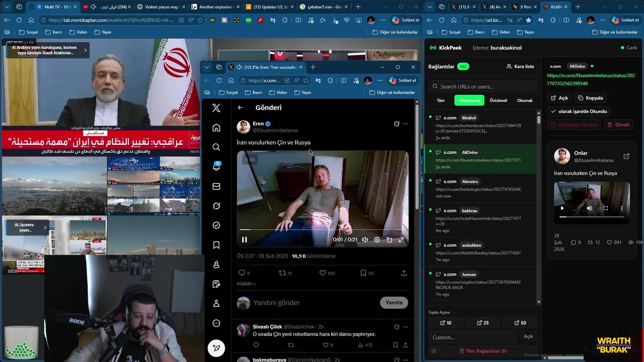
Task: Mute the tab audio on the X'te Eren tab
Action: pyautogui.click(x=238, y=67)
